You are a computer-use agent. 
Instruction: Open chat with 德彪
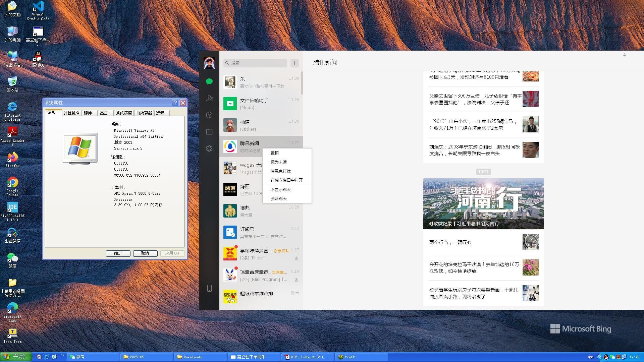point(261,211)
